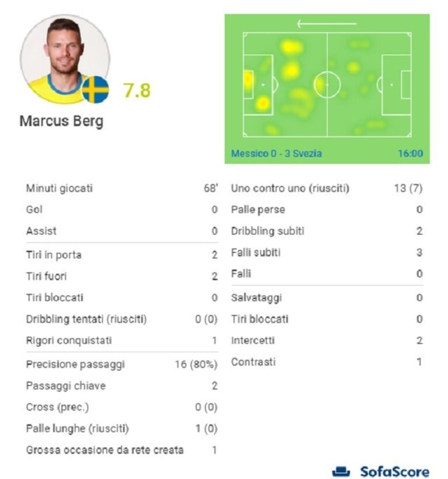Click Marcus Berg's profile photo

[65, 59]
